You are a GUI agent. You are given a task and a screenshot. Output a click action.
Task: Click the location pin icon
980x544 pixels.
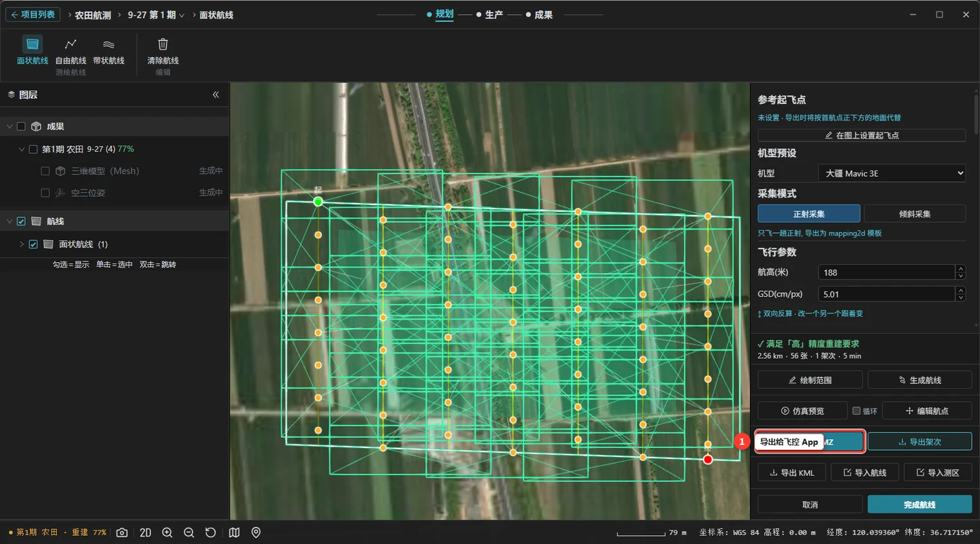point(256,532)
